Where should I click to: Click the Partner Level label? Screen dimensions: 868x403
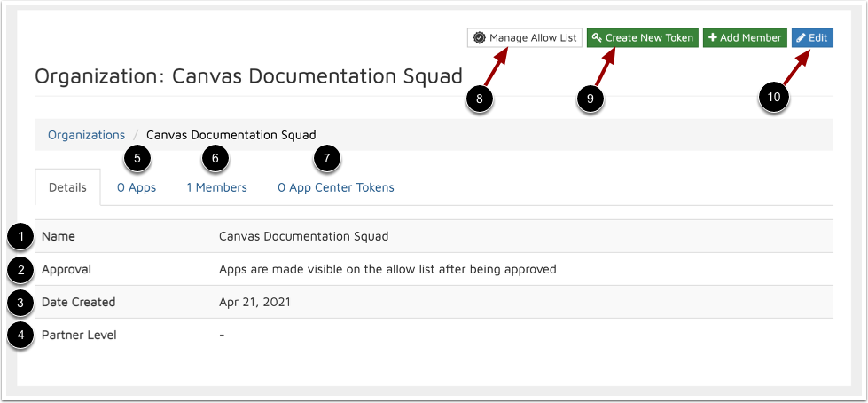pyautogui.click(x=79, y=335)
